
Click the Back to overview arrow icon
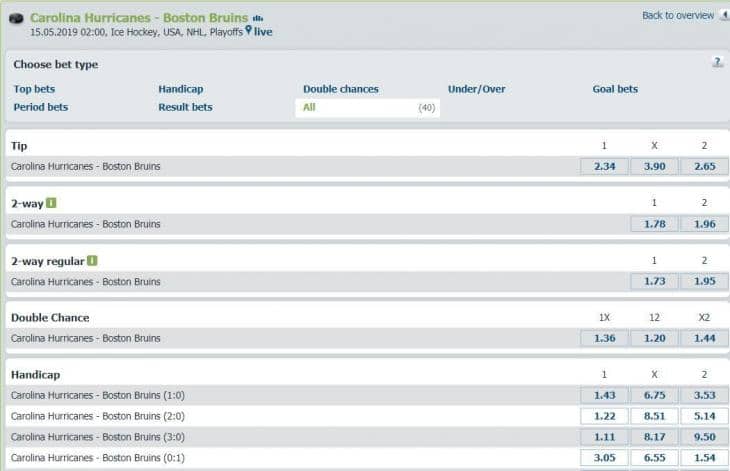[x=724, y=16]
